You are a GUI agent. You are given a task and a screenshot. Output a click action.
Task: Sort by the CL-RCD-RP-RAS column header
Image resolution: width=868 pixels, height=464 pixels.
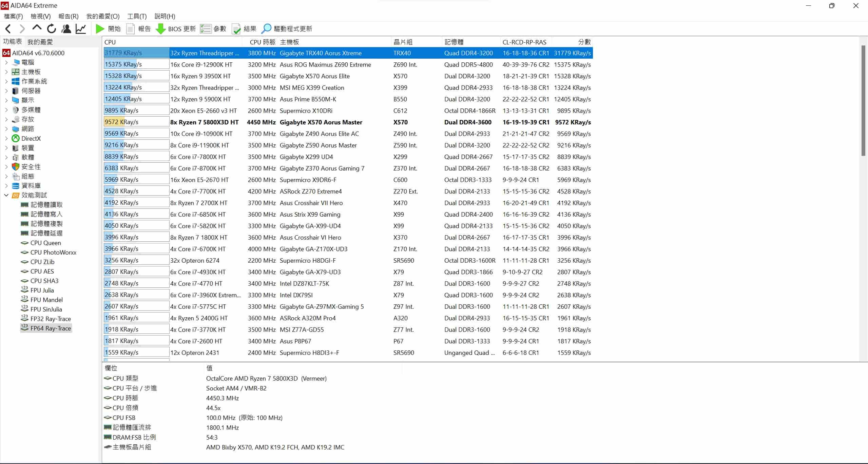coord(526,42)
